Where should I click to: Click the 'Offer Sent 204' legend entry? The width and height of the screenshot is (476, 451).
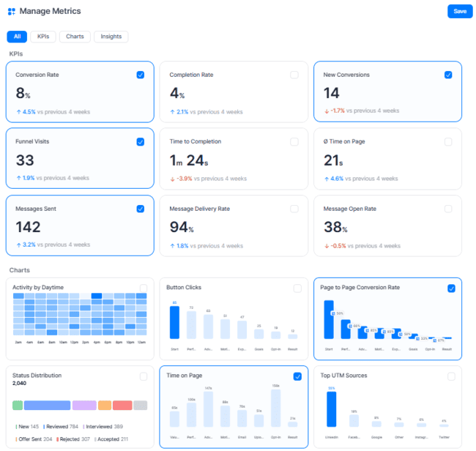coord(34,439)
